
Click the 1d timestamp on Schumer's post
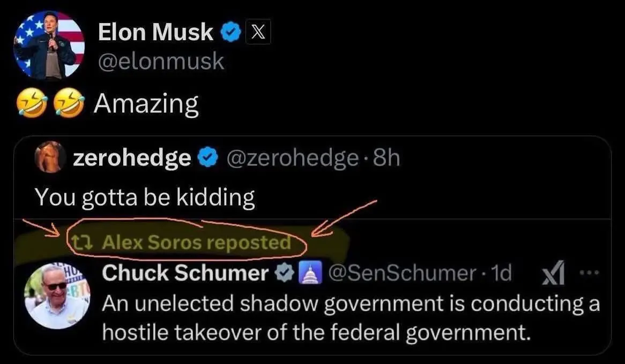pyautogui.click(x=502, y=274)
